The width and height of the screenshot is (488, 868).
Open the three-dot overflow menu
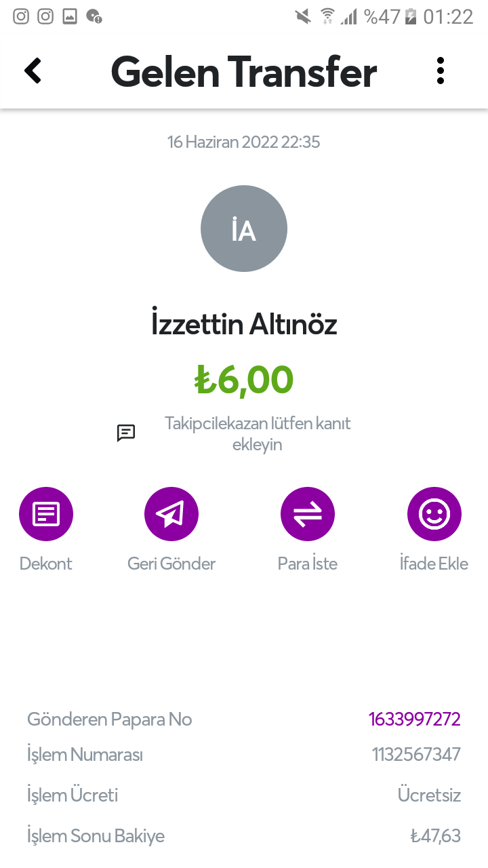[441, 71]
